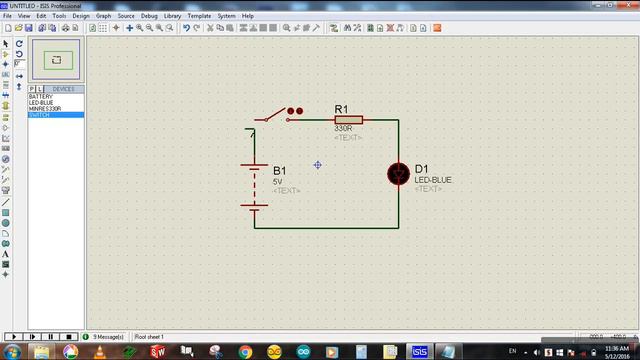Switch to ISIS taskbar button
The height and width of the screenshot is (360, 640).
pyautogui.click(x=419, y=351)
